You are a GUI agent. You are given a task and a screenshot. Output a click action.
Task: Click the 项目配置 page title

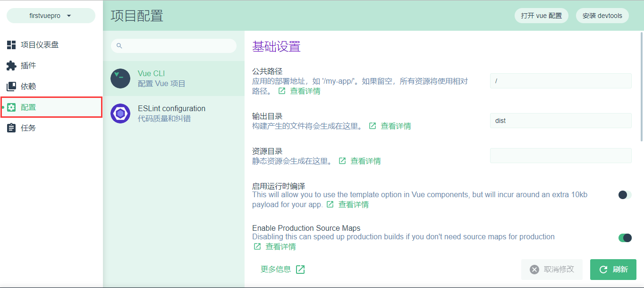click(137, 16)
